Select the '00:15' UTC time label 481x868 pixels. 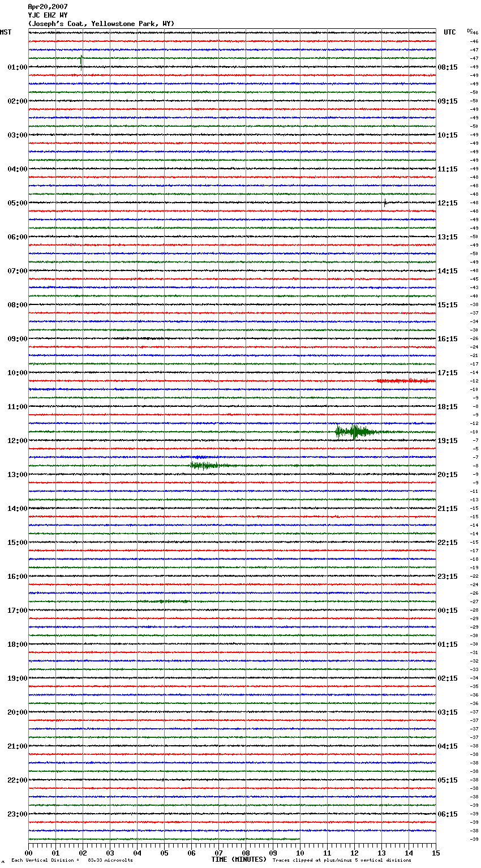coord(448,611)
